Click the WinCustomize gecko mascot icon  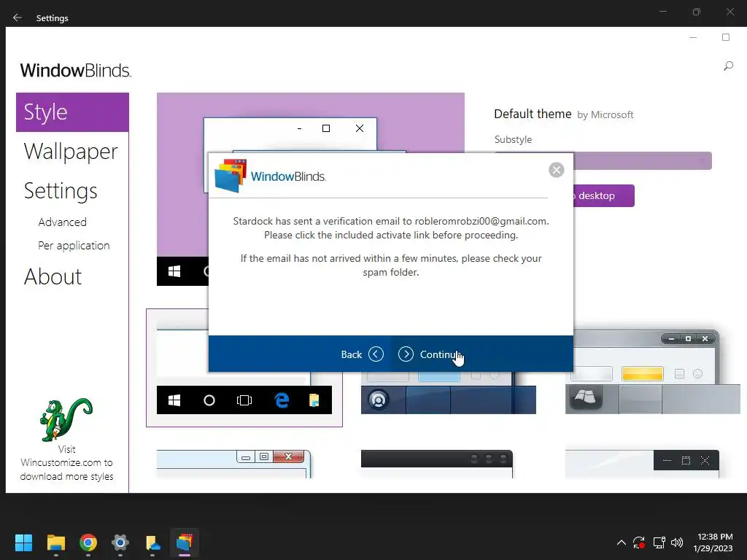point(66,419)
